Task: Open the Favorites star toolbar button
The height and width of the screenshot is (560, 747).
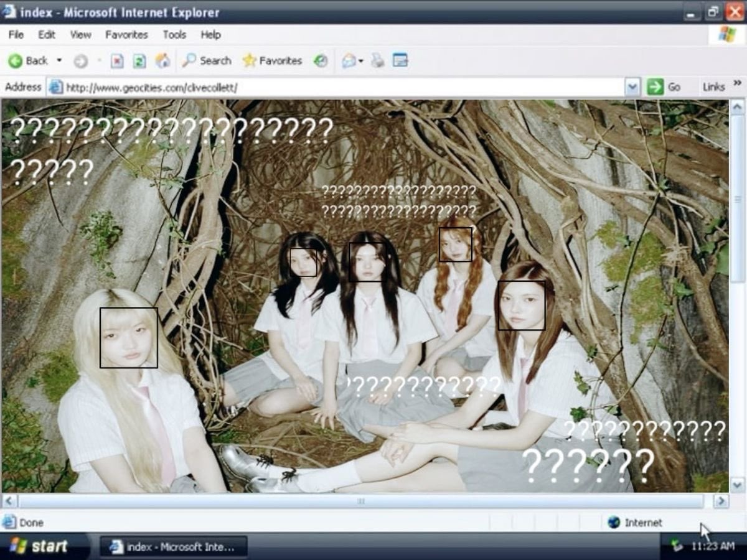Action: [x=272, y=60]
